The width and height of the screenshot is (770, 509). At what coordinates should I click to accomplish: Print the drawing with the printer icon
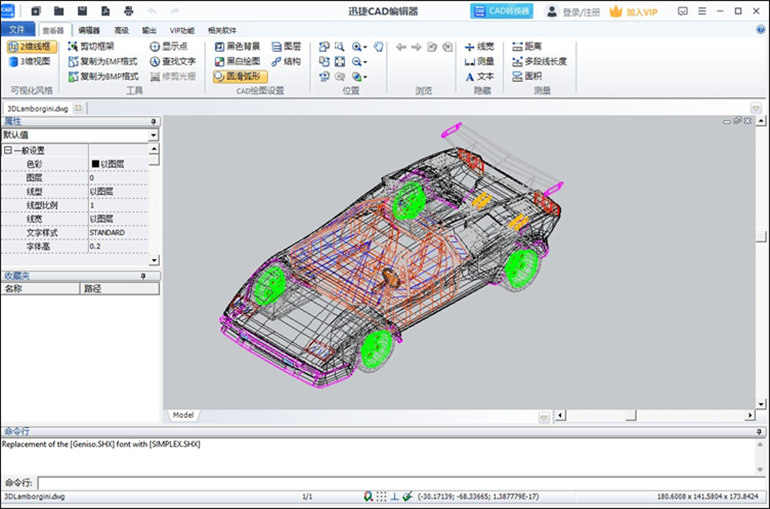pos(129,11)
